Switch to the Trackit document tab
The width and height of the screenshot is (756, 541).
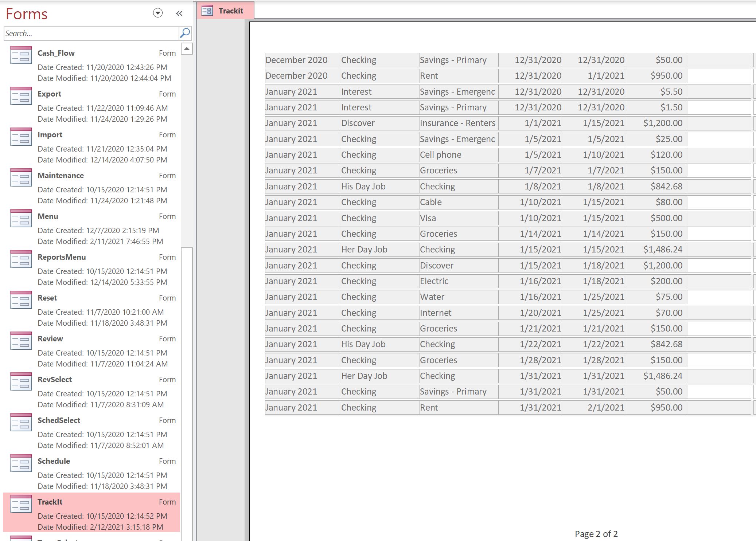click(x=225, y=11)
